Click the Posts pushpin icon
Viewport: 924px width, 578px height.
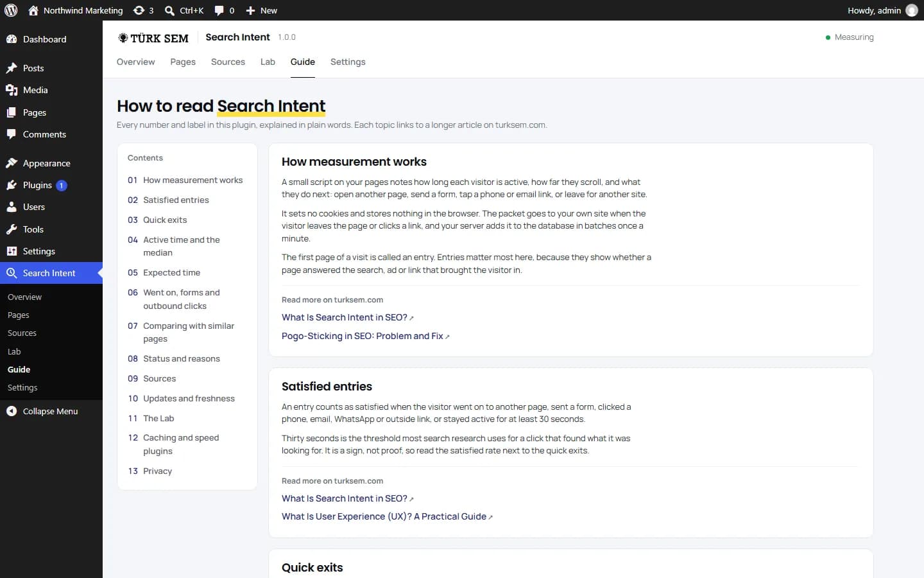pos(12,68)
